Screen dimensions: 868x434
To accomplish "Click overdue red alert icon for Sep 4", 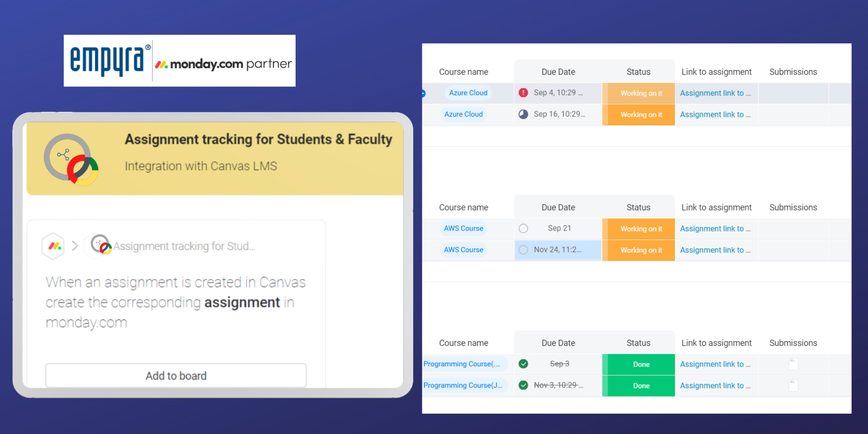I will 523,93.
